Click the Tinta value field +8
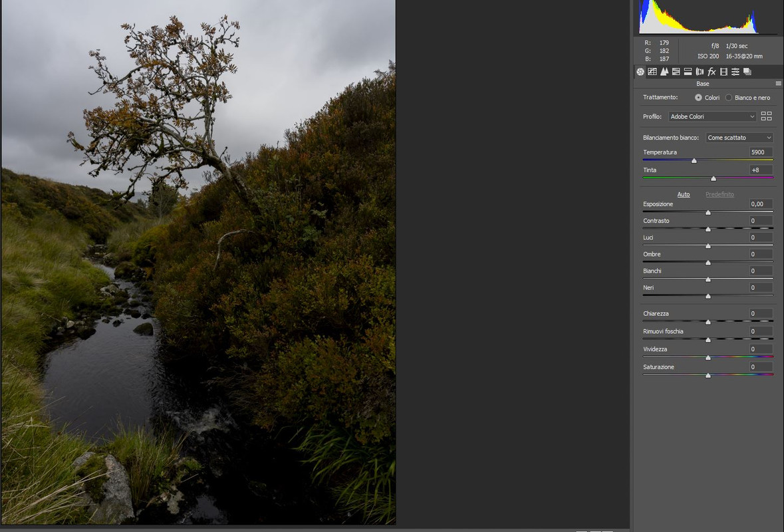The image size is (784, 532). [761, 170]
